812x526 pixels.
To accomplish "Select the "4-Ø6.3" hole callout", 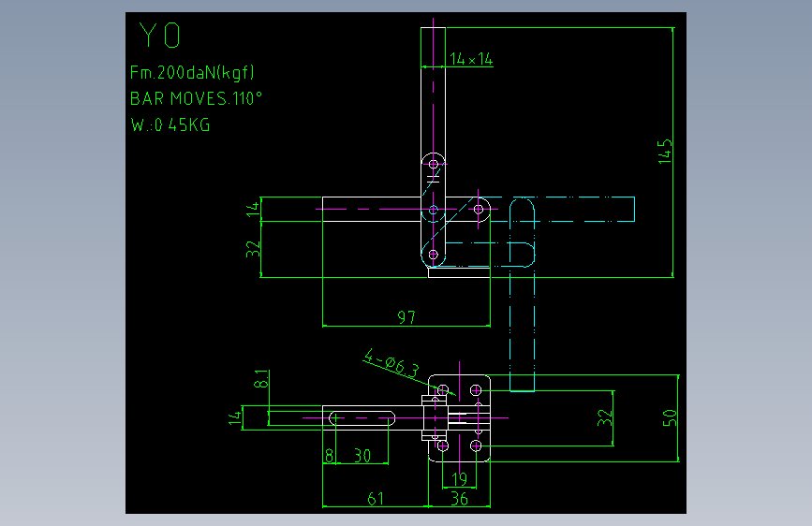I will 391,363.
